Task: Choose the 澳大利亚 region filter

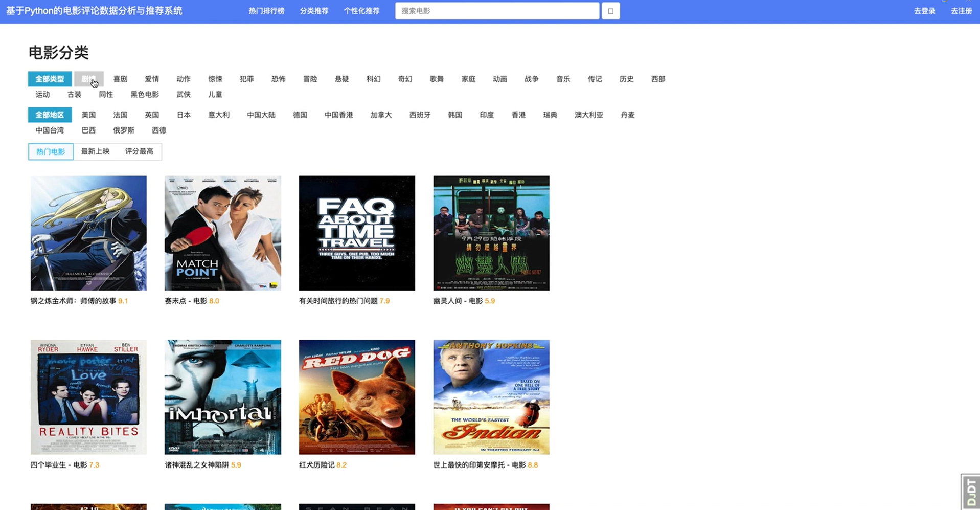Action: 589,115
